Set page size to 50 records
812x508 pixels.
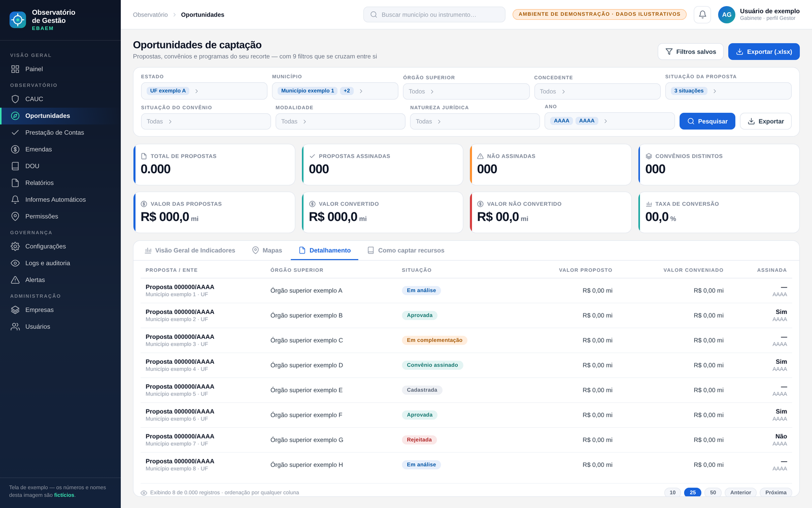point(713,492)
